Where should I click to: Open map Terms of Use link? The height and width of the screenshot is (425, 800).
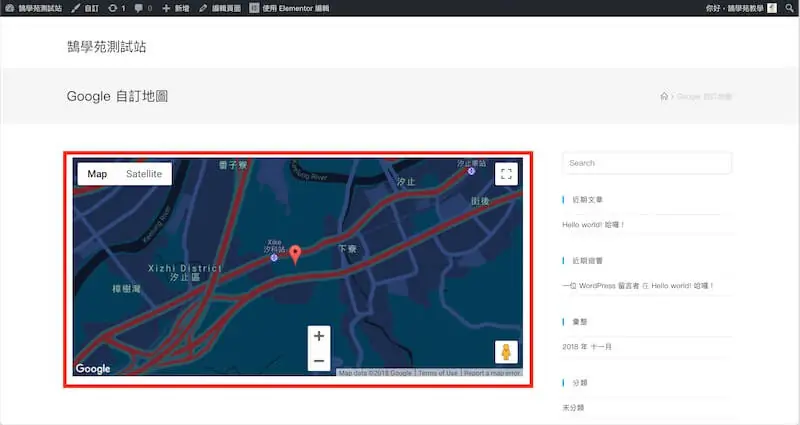(x=438, y=373)
